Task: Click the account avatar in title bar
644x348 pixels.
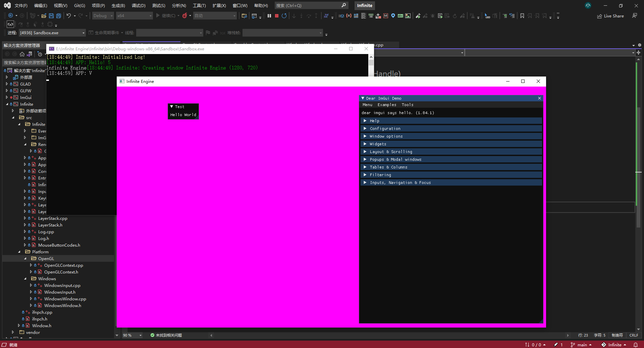Action: pyautogui.click(x=588, y=5)
